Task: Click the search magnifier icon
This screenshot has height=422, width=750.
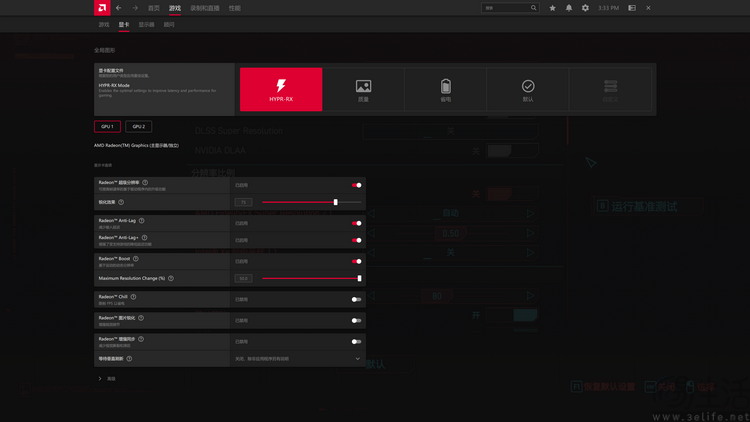Action: (x=533, y=8)
